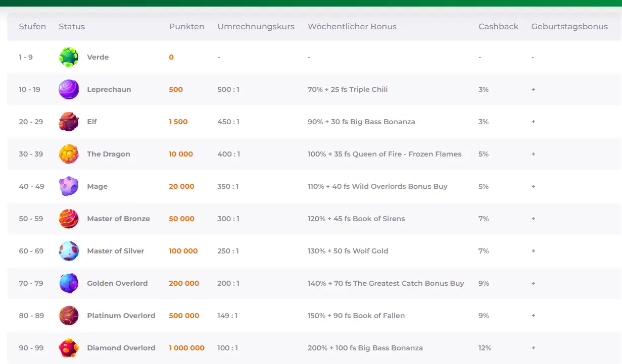Click the Diamond Overlord planet icon

click(x=69, y=348)
